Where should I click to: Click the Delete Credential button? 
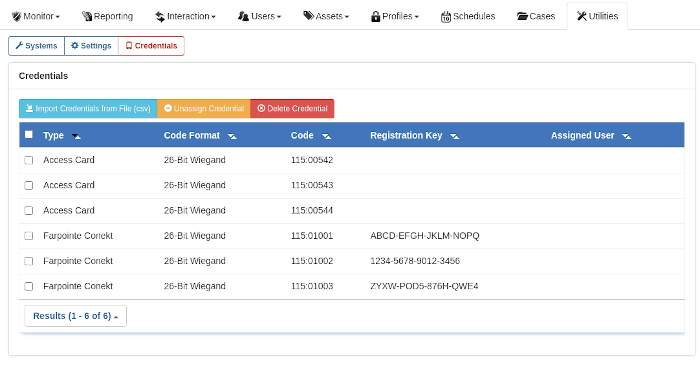pos(292,108)
